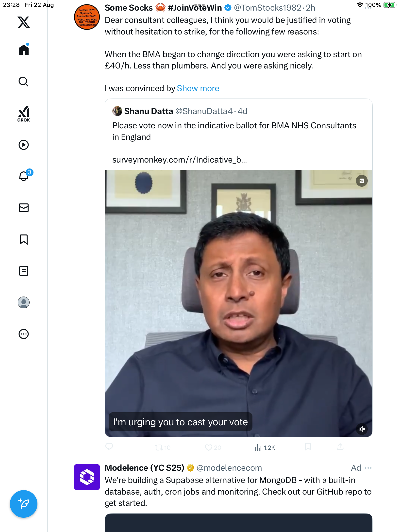Image resolution: width=399 pixels, height=532 pixels.
Task: Open the Notifications bell
Action: coord(24,176)
